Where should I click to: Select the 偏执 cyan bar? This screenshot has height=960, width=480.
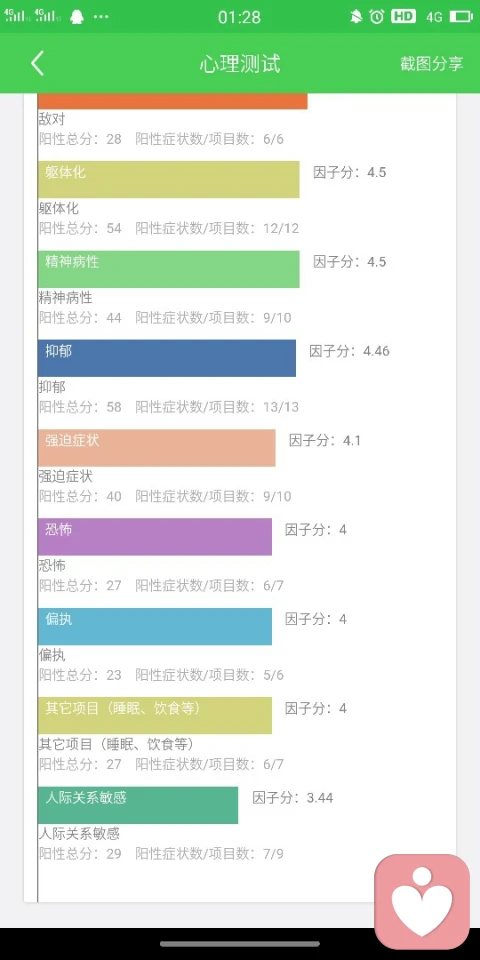click(x=155, y=626)
